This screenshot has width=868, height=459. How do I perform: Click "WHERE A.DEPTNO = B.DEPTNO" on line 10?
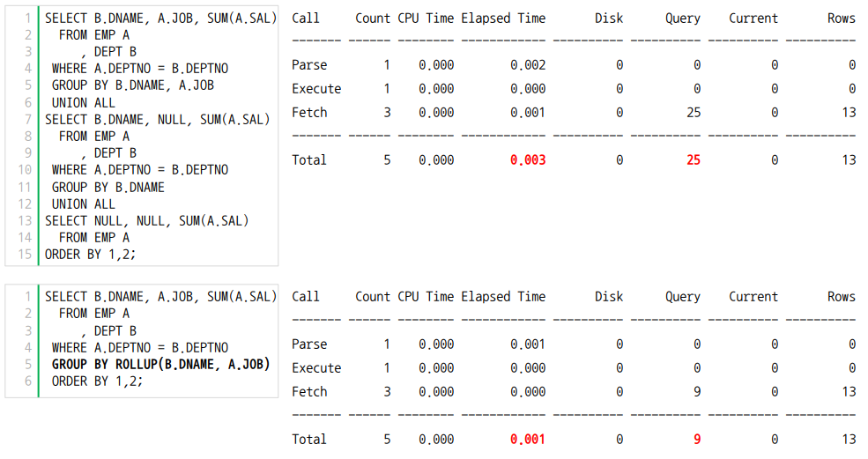140,170
